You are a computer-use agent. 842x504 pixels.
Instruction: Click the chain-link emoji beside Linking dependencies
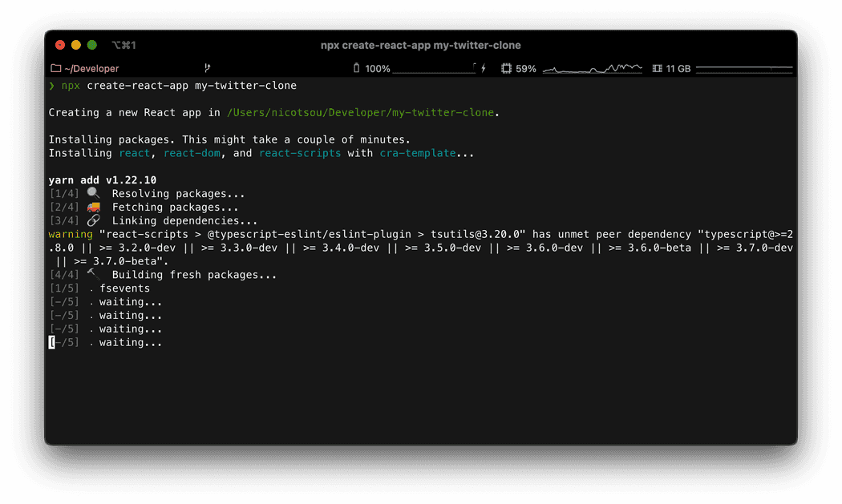point(93,220)
